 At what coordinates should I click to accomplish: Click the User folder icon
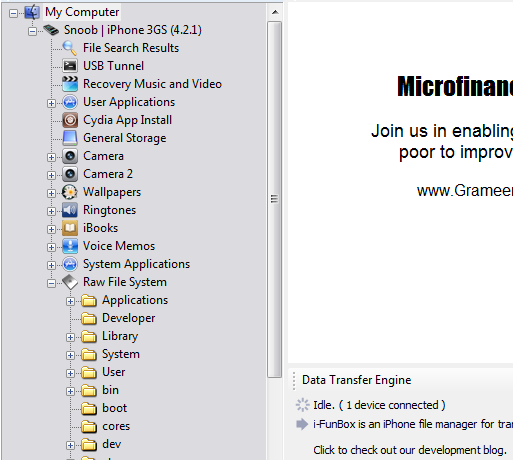[x=89, y=373]
